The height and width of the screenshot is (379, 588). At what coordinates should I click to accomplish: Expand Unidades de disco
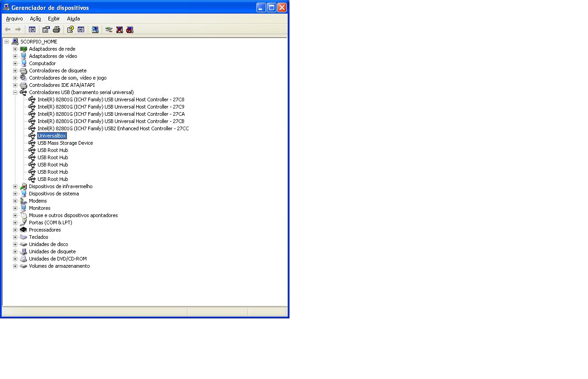[x=15, y=244]
